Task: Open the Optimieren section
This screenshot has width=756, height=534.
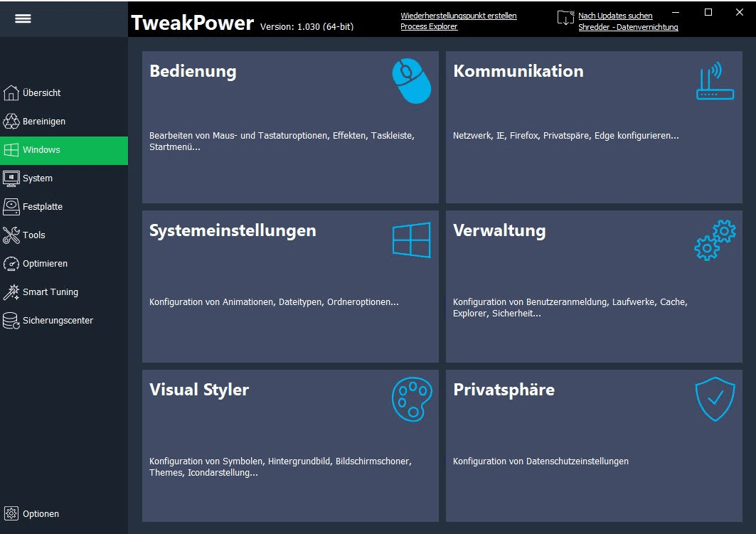Action: pyautogui.click(x=64, y=264)
